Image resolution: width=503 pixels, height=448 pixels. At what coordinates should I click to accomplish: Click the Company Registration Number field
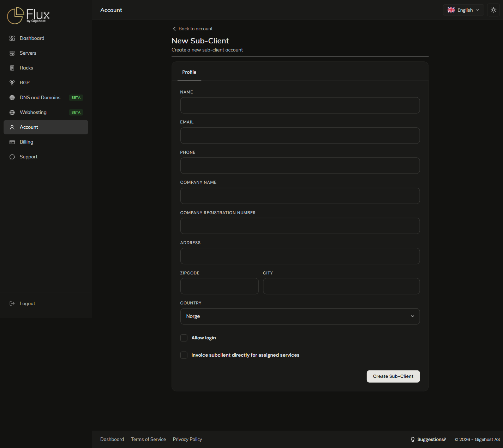(300, 226)
